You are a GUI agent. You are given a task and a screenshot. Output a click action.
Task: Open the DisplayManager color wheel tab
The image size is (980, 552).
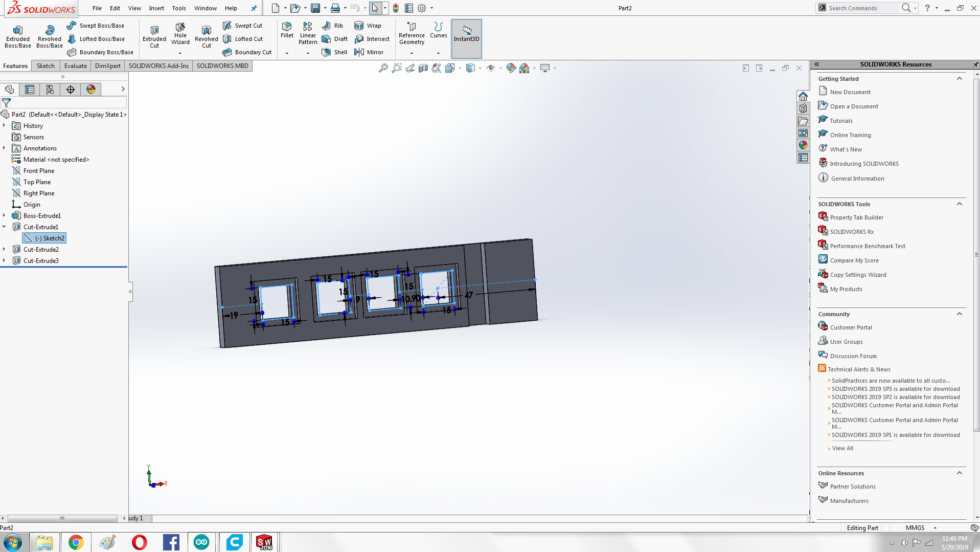pos(91,90)
